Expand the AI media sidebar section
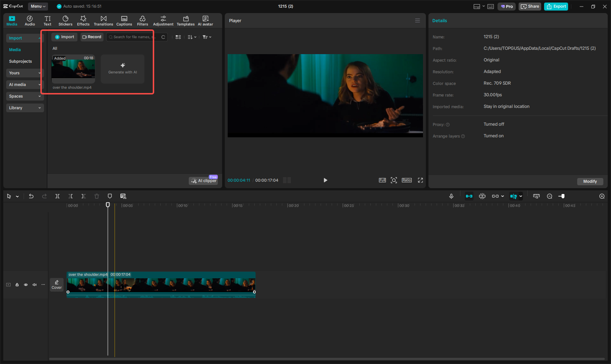 tap(25, 85)
